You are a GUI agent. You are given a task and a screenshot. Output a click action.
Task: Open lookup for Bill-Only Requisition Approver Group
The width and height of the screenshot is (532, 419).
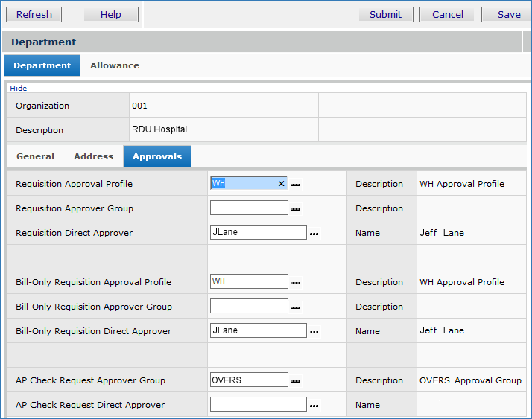tap(295, 307)
